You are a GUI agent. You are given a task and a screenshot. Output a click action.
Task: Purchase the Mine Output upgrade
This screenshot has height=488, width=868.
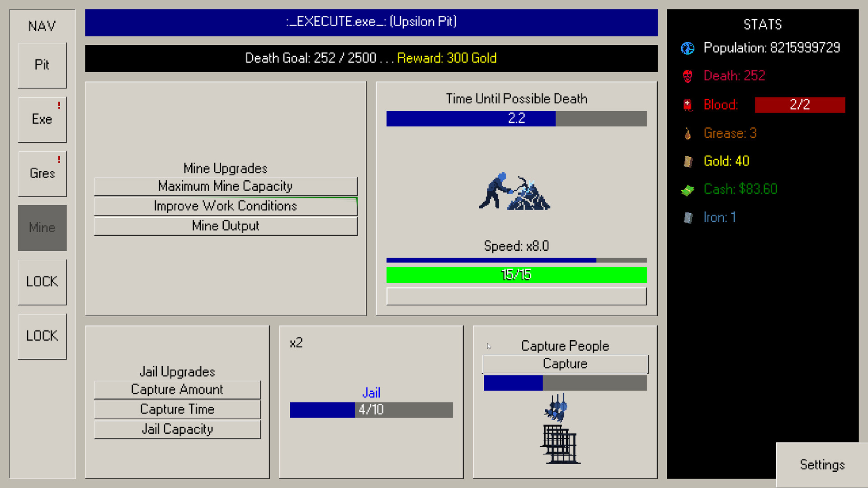coord(225,226)
